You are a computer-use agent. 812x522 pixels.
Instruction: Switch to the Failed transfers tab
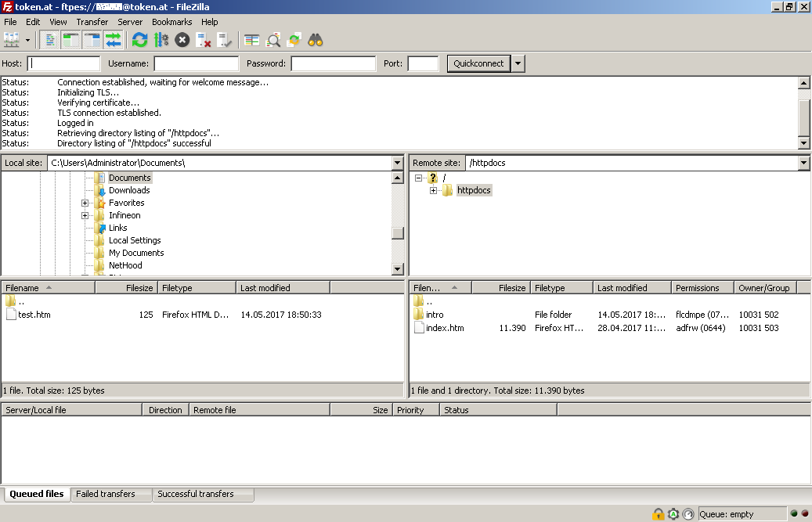(x=106, y=494)
